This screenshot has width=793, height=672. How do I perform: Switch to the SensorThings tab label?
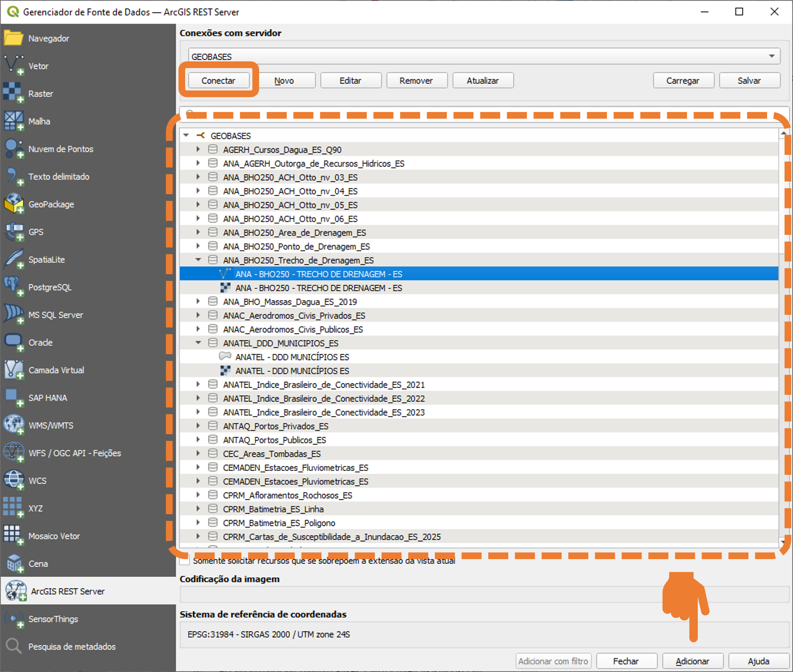pyautogui.click(x=53, y=619)
